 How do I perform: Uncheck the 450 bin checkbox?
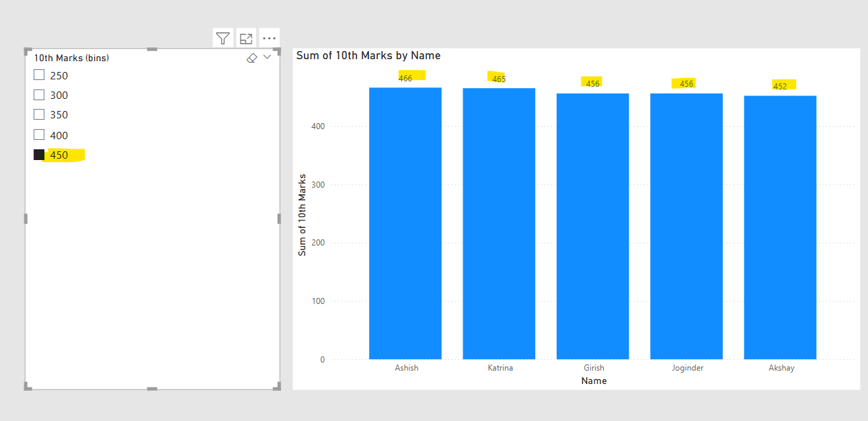[39, 155]
